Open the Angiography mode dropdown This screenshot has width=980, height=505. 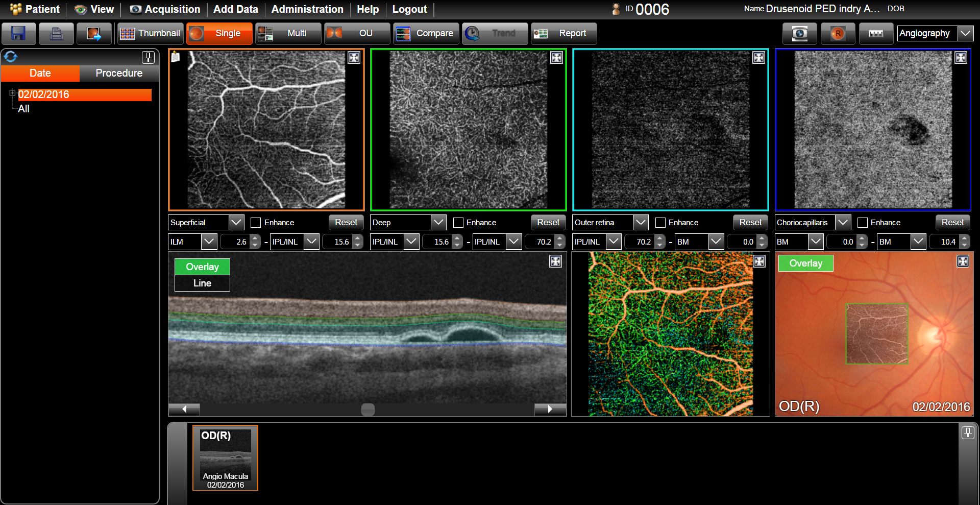[965, 34]
